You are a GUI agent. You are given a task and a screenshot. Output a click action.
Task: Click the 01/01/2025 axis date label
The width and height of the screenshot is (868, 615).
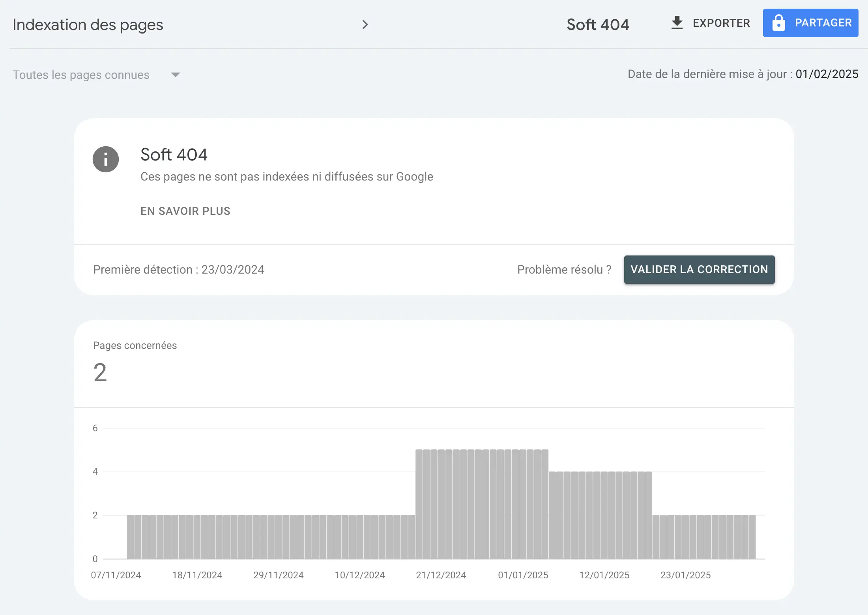pos(523,575)
